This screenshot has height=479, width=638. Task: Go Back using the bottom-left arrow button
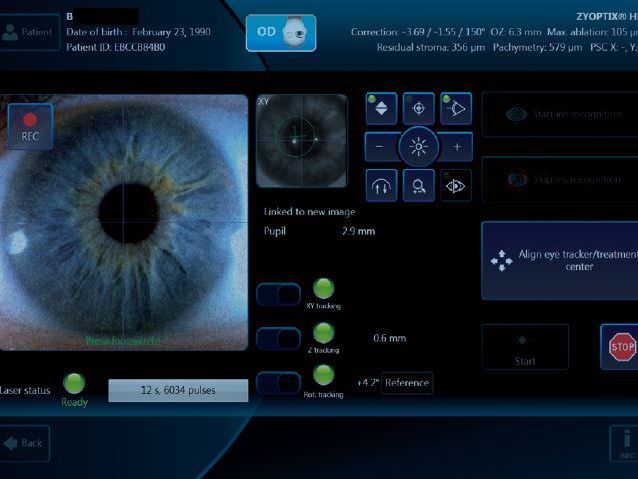click(24, 443)
